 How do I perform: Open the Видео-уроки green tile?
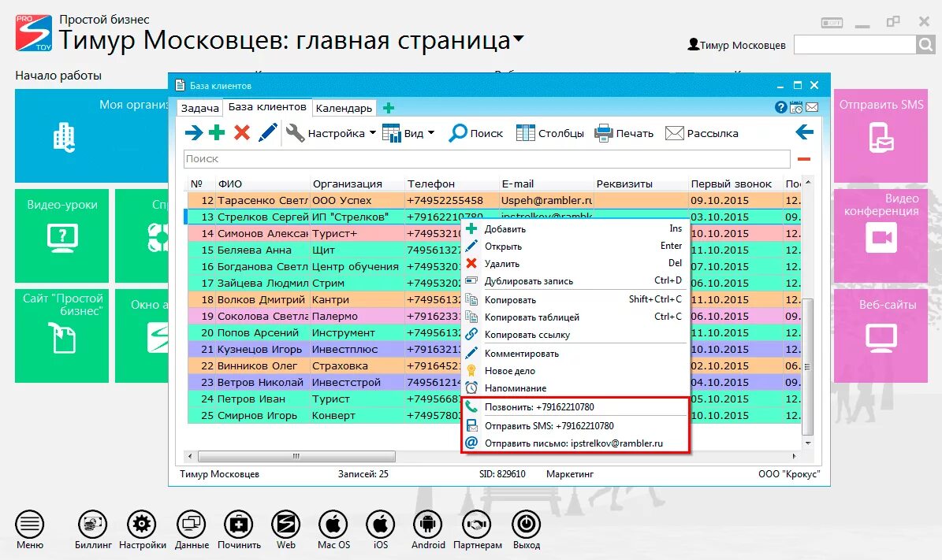[x=61, y=235]
